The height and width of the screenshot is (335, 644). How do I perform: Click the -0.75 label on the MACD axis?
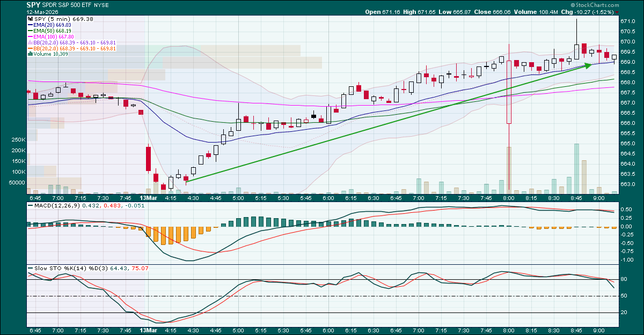click(627, 251)
